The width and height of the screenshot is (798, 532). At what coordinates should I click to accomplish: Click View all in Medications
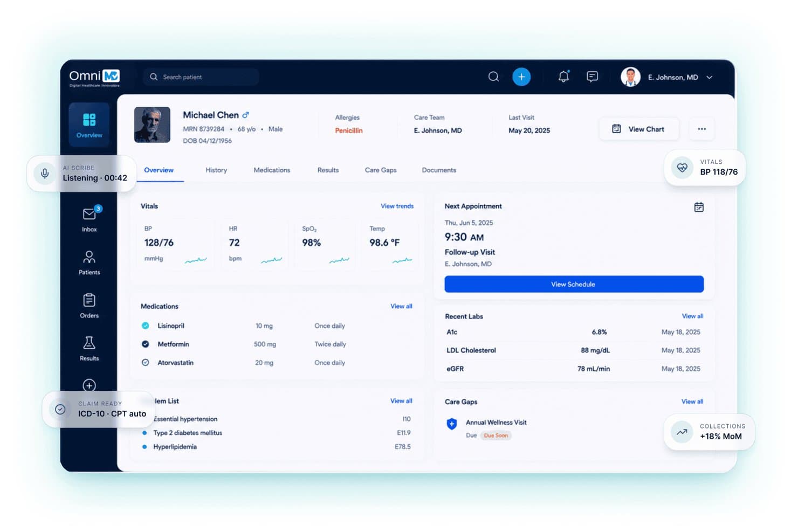tap(401, 306)
